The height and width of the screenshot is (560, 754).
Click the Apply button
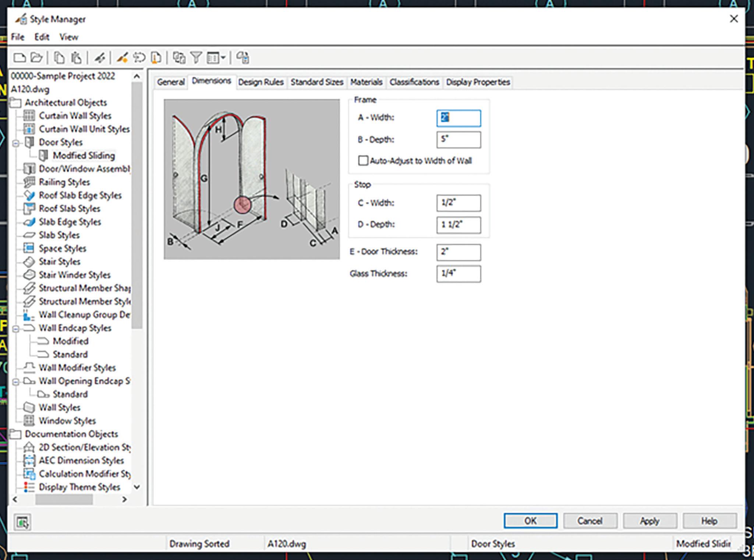tap(649, 521)
